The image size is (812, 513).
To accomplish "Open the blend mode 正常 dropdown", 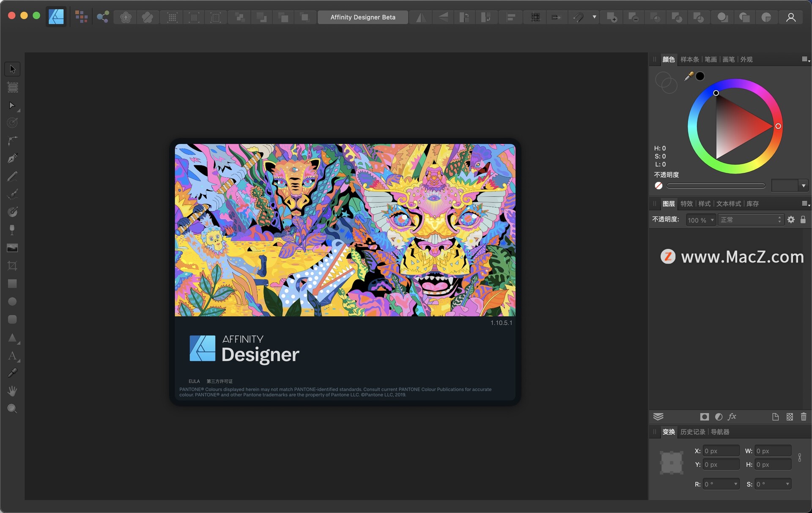I will 751,220.
